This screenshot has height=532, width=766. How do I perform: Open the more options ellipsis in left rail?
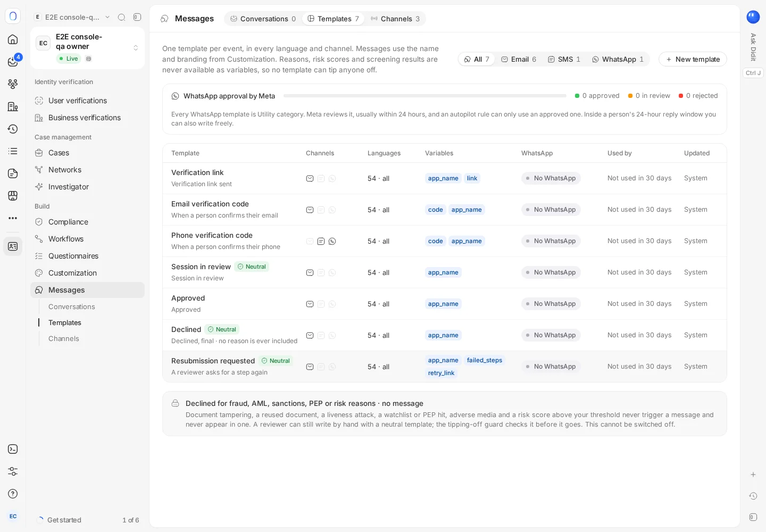click(13, 218)
